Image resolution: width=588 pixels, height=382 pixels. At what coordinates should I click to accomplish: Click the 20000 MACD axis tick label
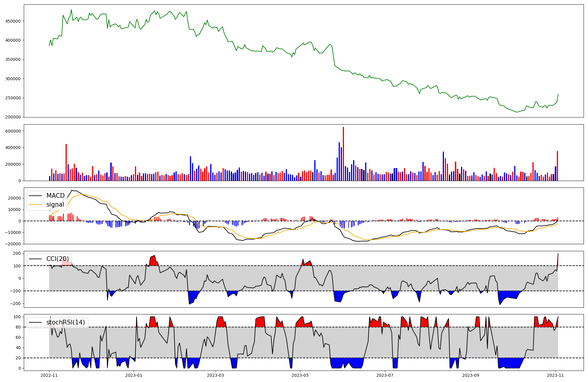point(14,198)
